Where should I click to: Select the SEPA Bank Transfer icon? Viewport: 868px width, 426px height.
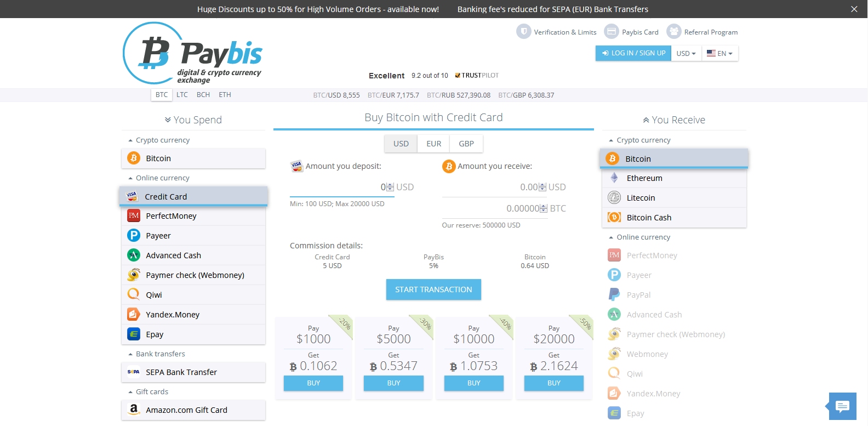point(134,372)
